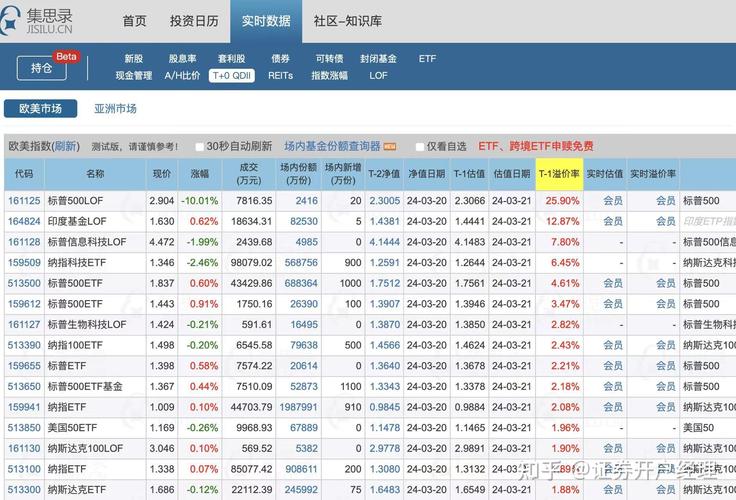Open the 可转债 submenu item
This screenshot has height=500, width=736.
pos(330,59)
